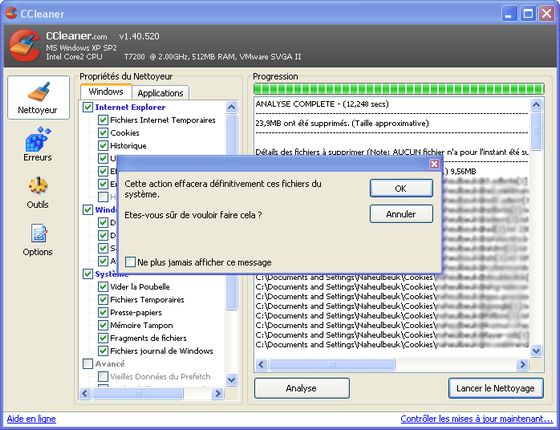Uncheck Fragments de fichiers option
The image size is (560, 430).
pos(103,338)
